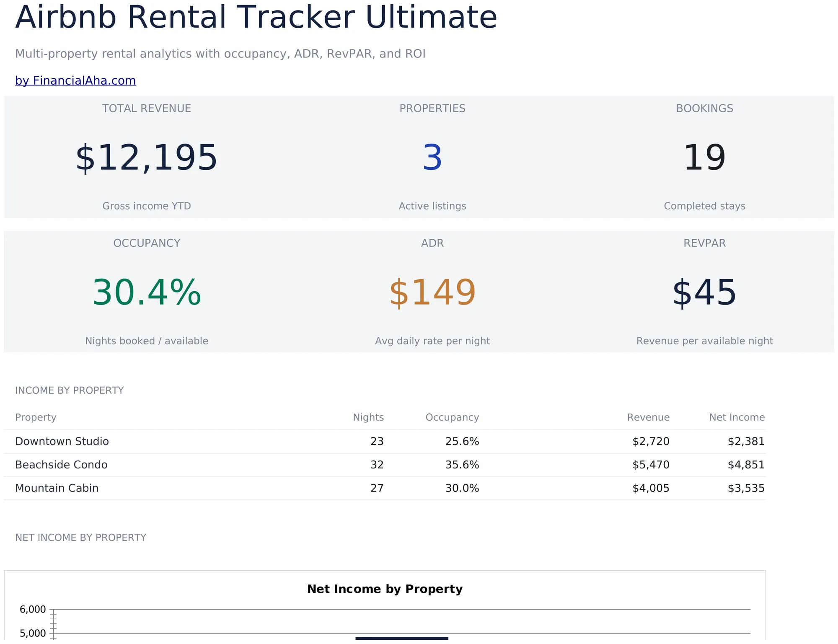Click the $3,535 net income cell
The height and width of the screenshot is (644, 838).
[x=746, y=488]
